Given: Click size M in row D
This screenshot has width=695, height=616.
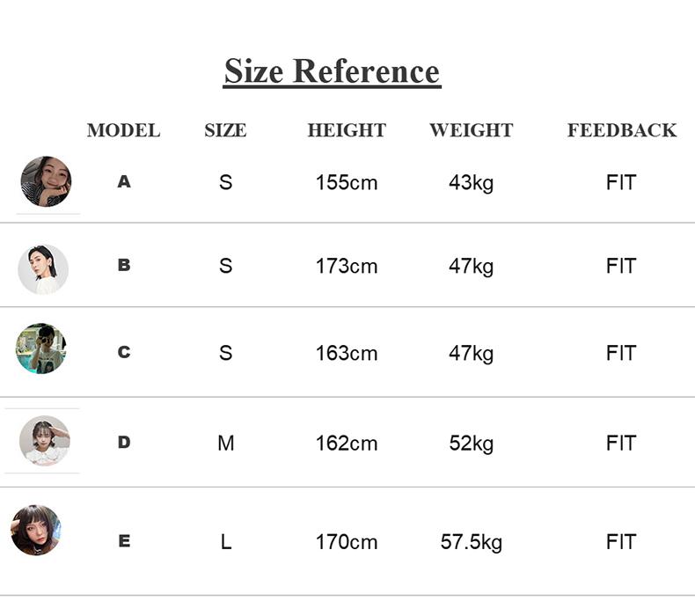Looking at the screenshot, I should pyautogui.click(x=225, y=444).
